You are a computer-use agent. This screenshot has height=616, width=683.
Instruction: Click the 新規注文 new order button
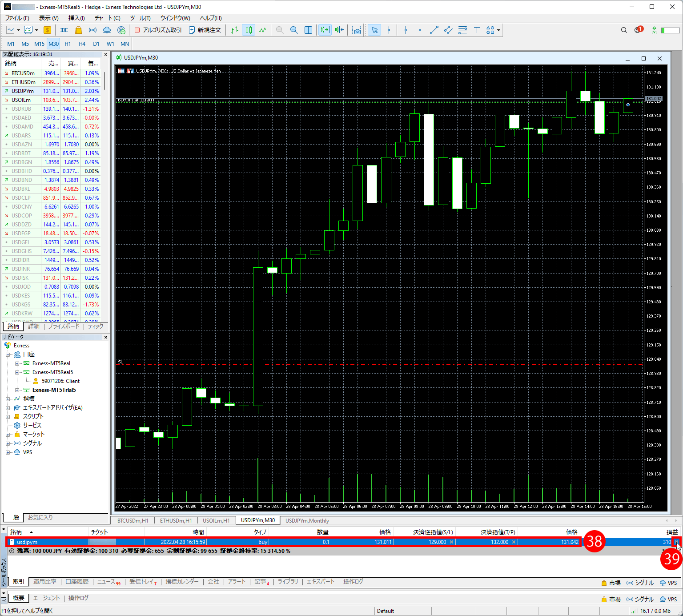pyautogui.click(x=205, y=30)
